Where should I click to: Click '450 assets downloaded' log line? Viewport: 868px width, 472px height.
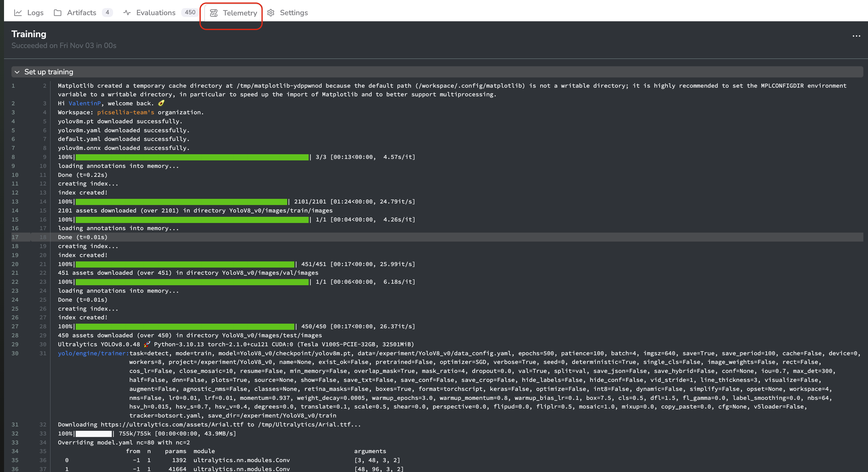click(190, 335)
